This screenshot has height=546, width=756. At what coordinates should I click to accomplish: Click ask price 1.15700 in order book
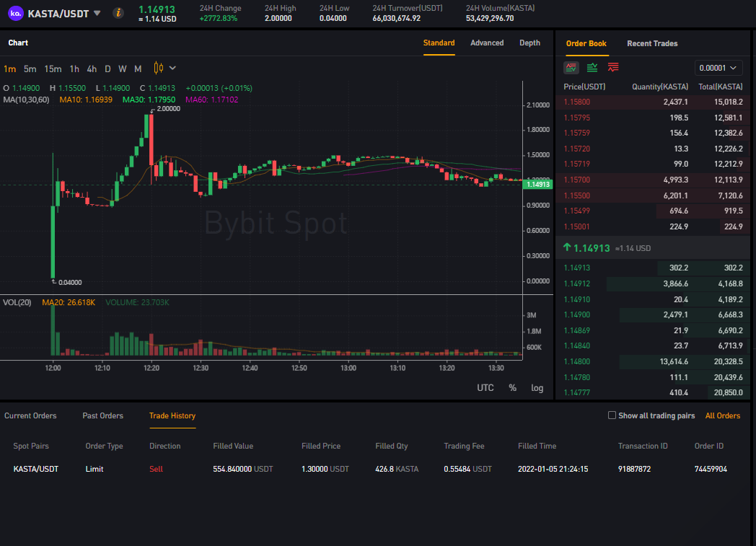(x=576, y=180)
